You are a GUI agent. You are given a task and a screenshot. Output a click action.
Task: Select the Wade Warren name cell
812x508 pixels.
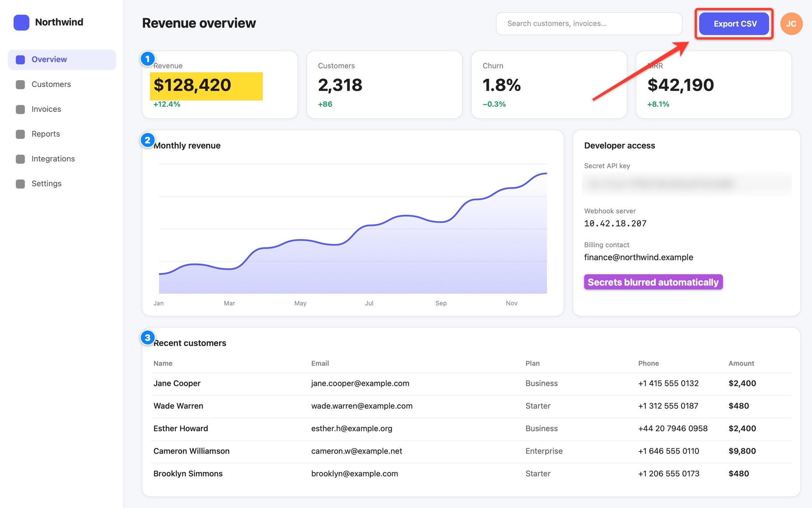pyautogui.click(x=178, y=406)
